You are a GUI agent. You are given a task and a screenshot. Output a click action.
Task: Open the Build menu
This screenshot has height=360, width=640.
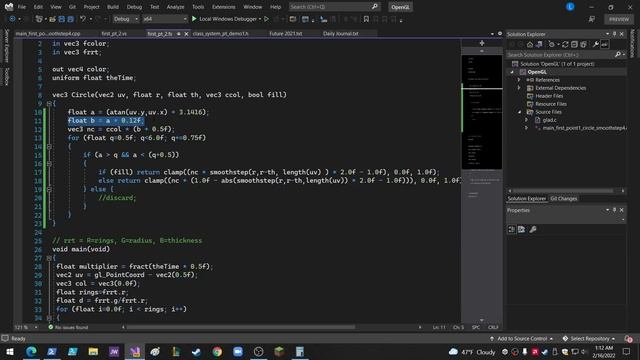113,7
